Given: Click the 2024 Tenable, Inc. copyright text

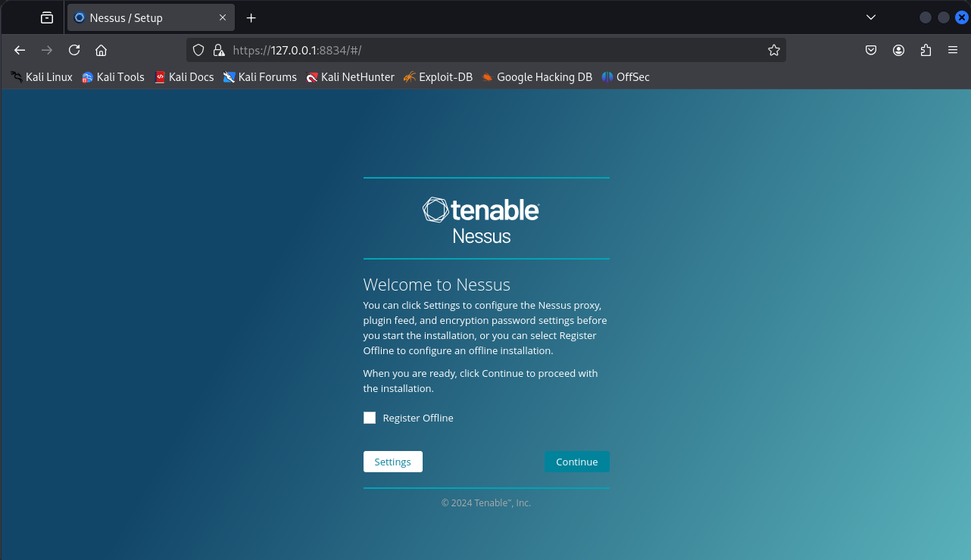Looking at the screenshot, I should [486, 502].
